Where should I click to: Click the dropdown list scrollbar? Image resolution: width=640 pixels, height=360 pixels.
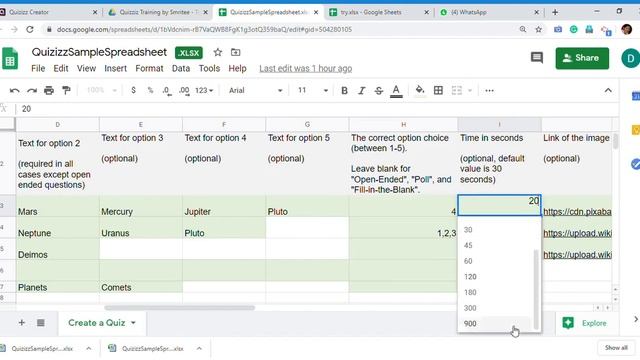click(536, 289)
